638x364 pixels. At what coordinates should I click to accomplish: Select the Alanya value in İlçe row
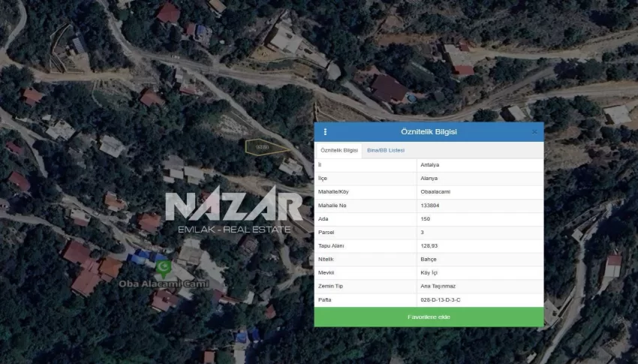point(431,178)
